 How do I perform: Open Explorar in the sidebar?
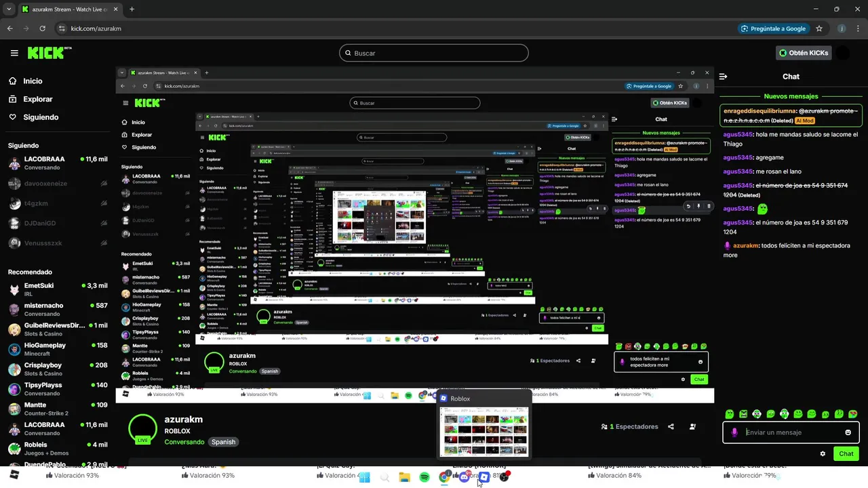38,99
